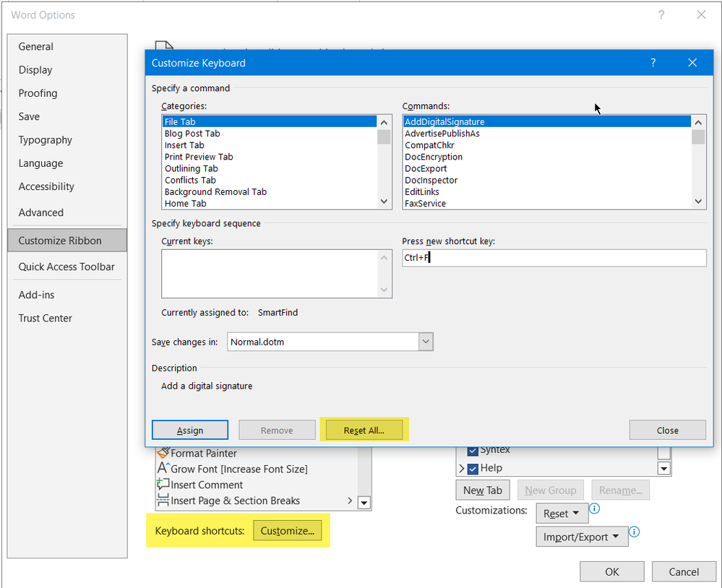Select AdvertisePublishAs command
The image size is (722, 588).
(547, 134)
